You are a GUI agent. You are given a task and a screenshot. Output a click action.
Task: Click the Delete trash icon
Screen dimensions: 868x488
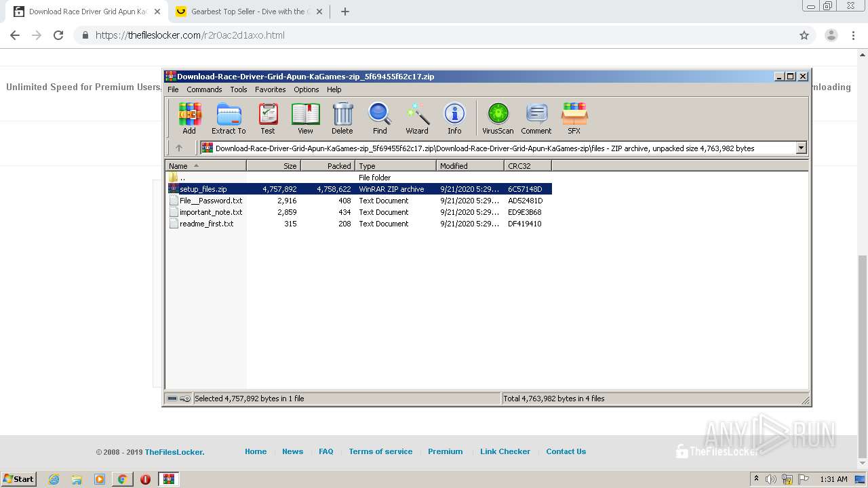pos(342,119)
